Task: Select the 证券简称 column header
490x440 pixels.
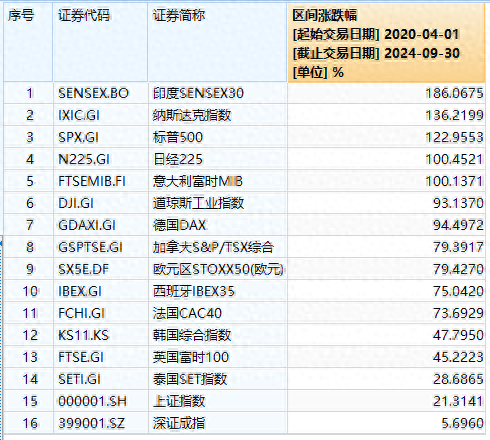Action: click(x=217, y=42)
